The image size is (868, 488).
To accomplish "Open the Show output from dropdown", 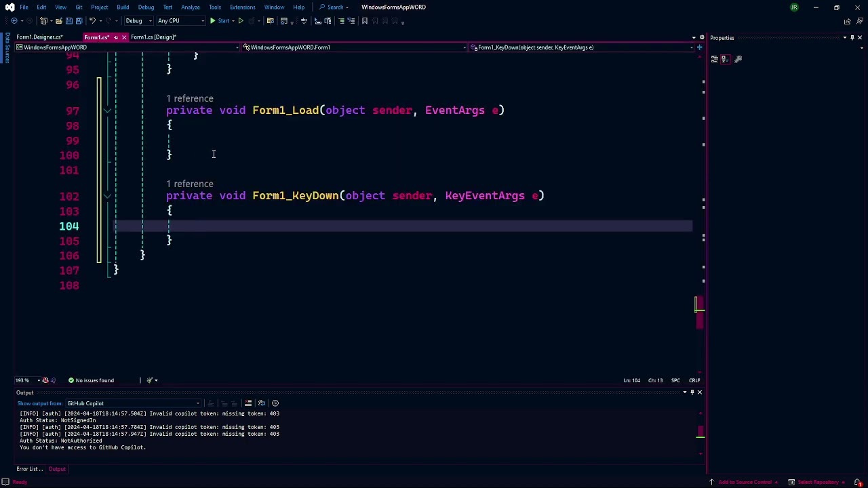I will point(133,403).
